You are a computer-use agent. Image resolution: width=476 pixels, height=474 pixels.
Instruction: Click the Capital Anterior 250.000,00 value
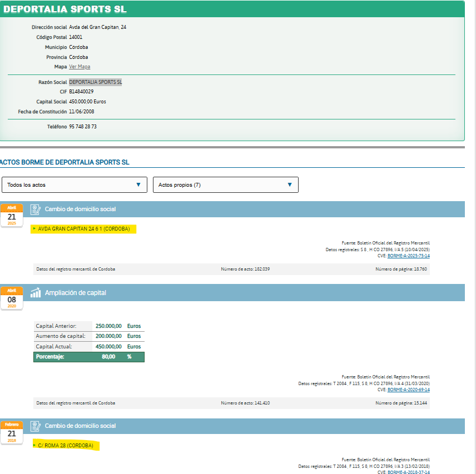pyautogui.click(x=108, y=326)
